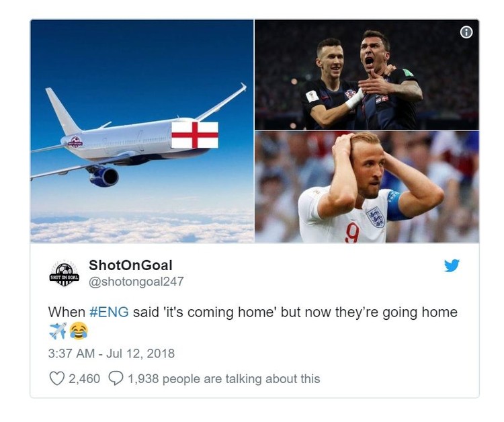Click the info icon on the photo
This screenshot has width=504, height=422.
click(x=466, y=32)
